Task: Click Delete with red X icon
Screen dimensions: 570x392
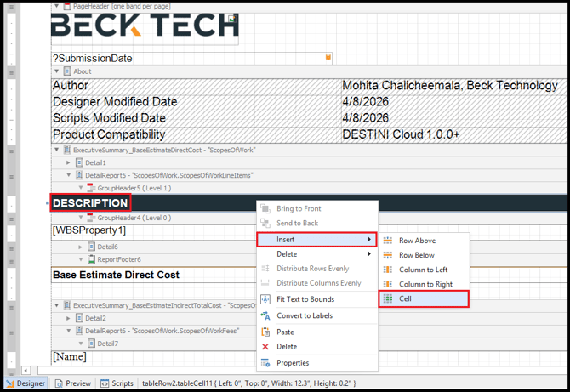Action: pyautogui.click(x=316, y=347)
